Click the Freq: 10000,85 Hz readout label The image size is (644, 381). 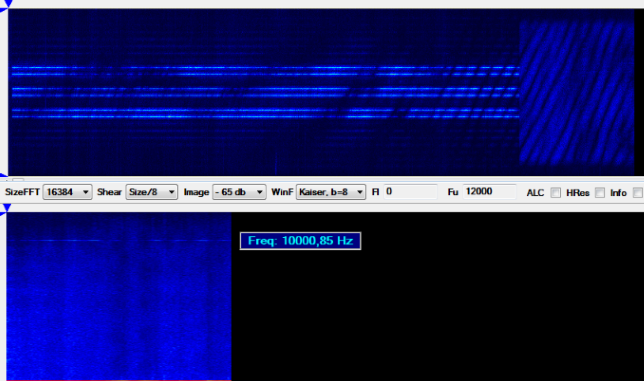(300, 241)
